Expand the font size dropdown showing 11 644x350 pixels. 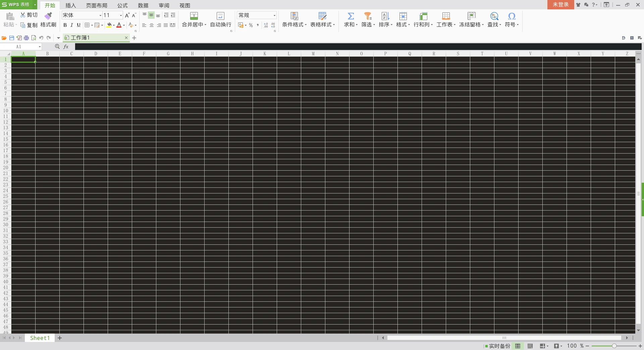click(121, 15)
